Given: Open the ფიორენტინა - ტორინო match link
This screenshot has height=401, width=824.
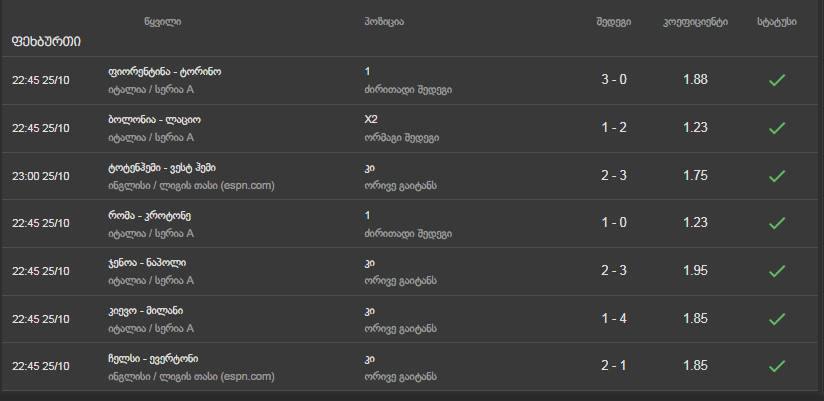Looking at the screenshot, I should click(x=164, y=72).
